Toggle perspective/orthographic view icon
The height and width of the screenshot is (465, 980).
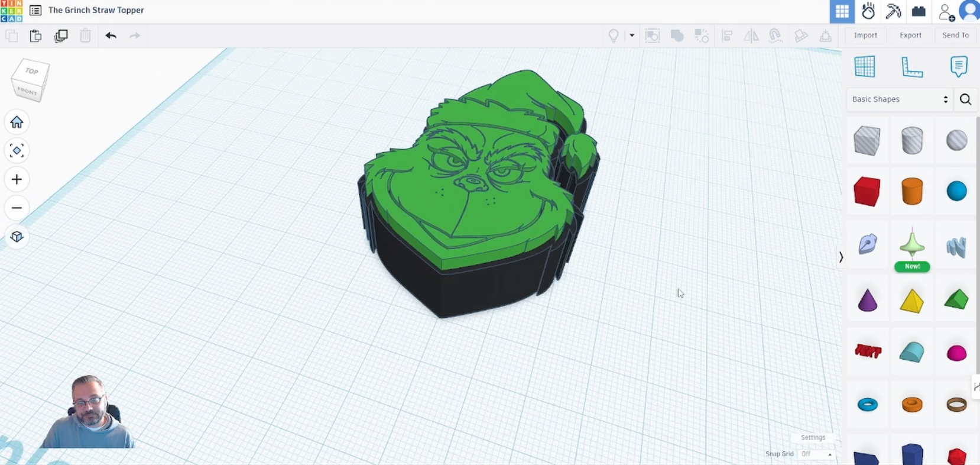pyautogui.click(x=17, y=237)
